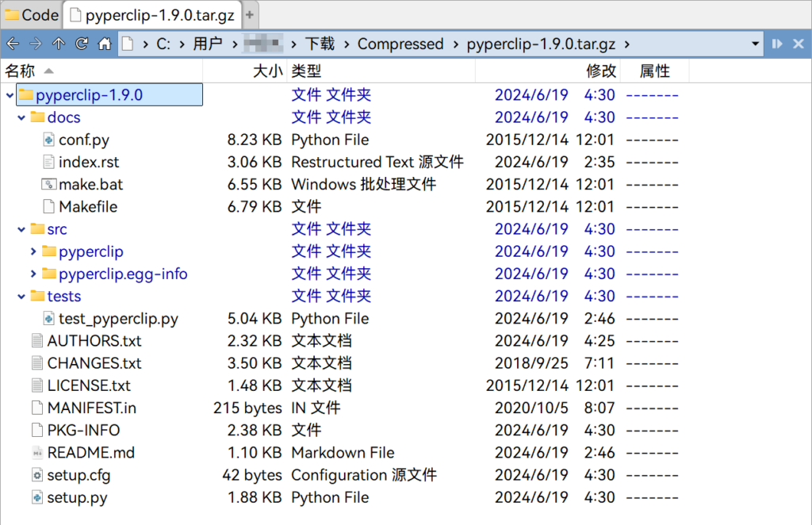Viewport: 812px width, 525px height.
Task: Select the src folder icon
Action: click(x=37, y=229)
